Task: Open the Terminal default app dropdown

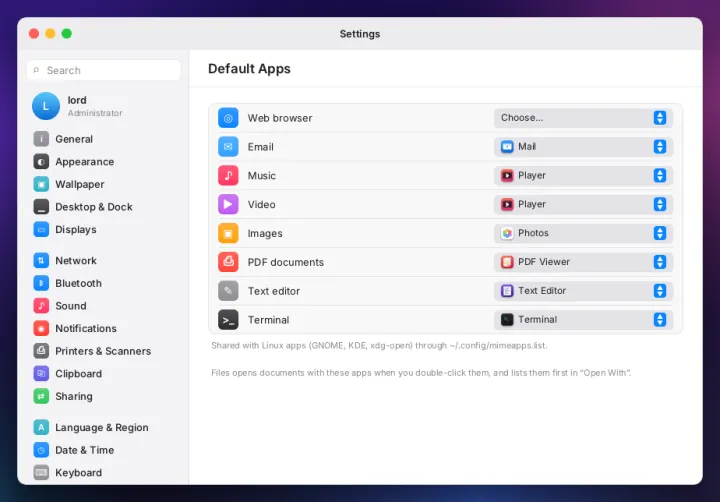Action: click(x=583, y=320)
